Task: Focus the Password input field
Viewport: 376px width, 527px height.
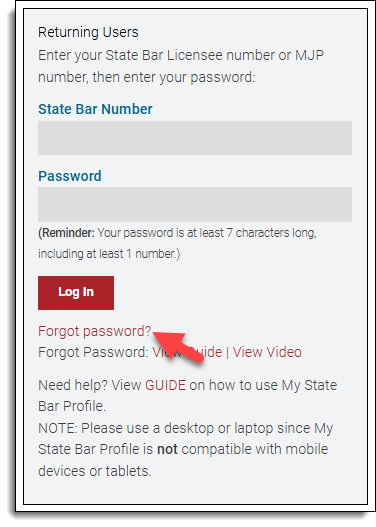Action: (195, 204)
